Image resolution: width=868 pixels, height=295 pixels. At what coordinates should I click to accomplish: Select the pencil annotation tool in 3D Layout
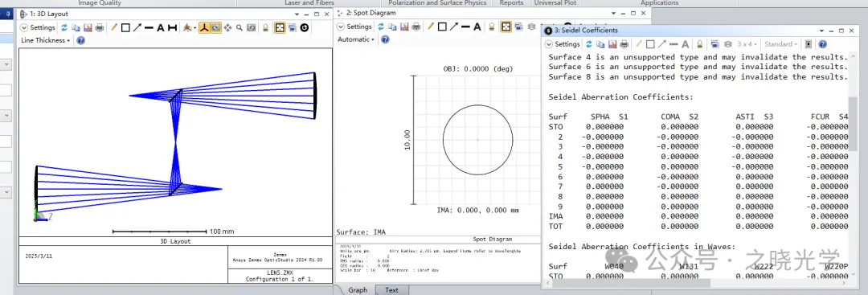[114, 27]
